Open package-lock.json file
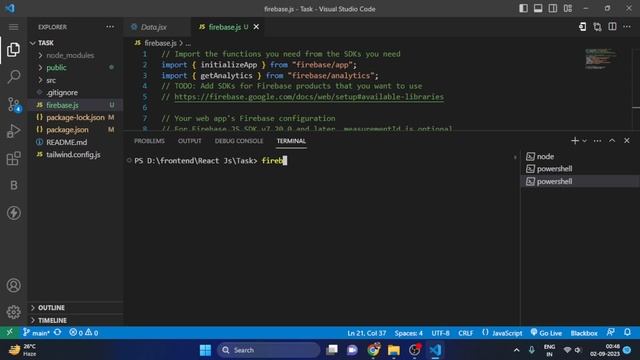Image resolution: width=640 pixels, height=360 pixels. (x=76, y=117)
